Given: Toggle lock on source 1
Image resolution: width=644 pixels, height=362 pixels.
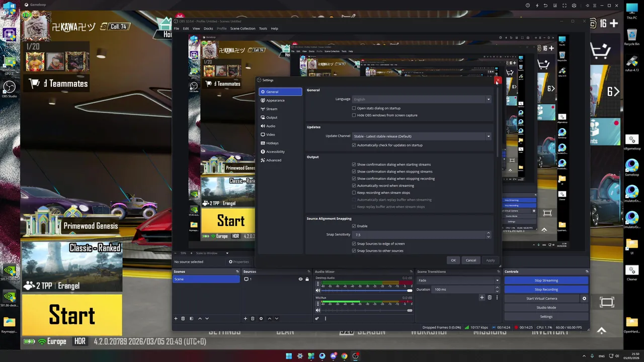Looking at the screenshot, I should (x=307, y=279).
